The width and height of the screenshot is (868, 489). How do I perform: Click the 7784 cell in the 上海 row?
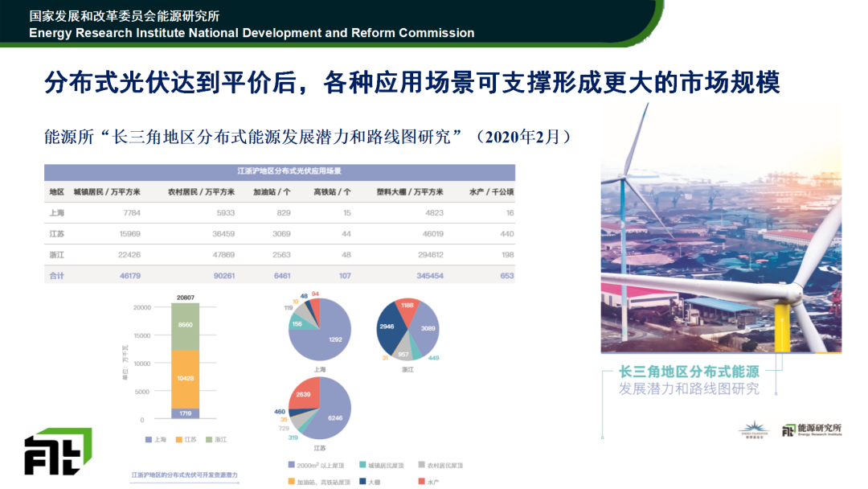pos(132,212)
